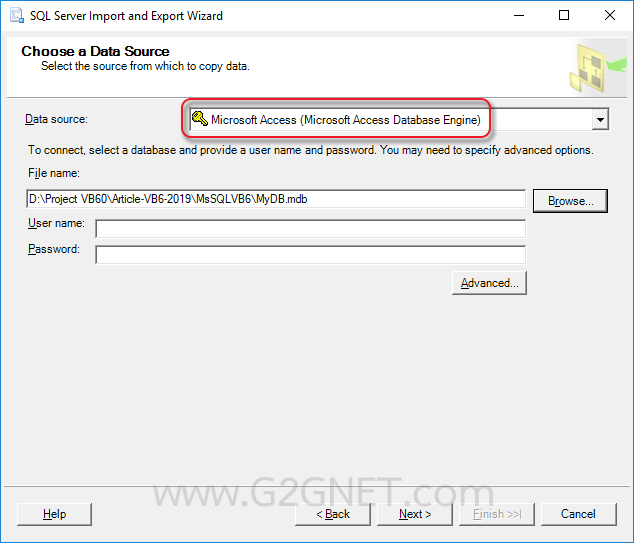Open the Advanced... options button

pyautogui.click(x=489, y=283)
